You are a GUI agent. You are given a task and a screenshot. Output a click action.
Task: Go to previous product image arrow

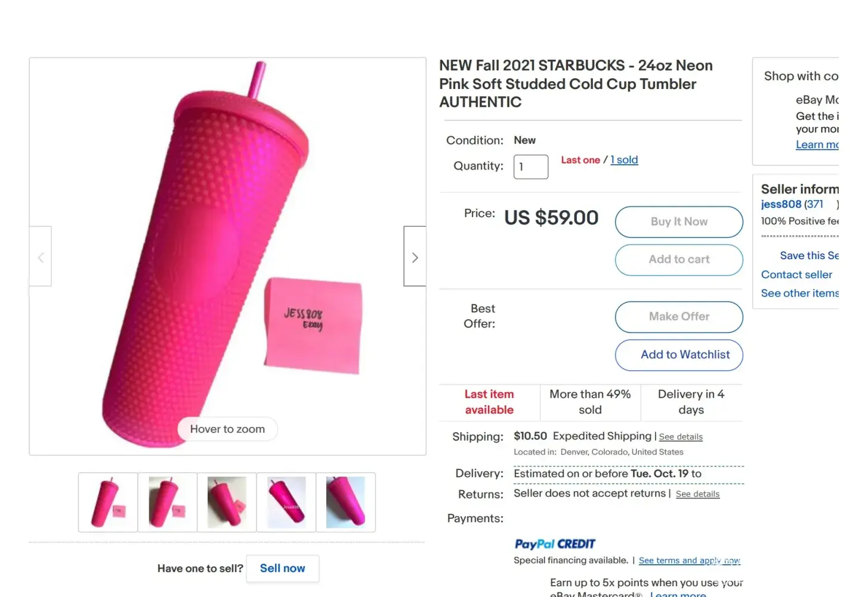41,257
